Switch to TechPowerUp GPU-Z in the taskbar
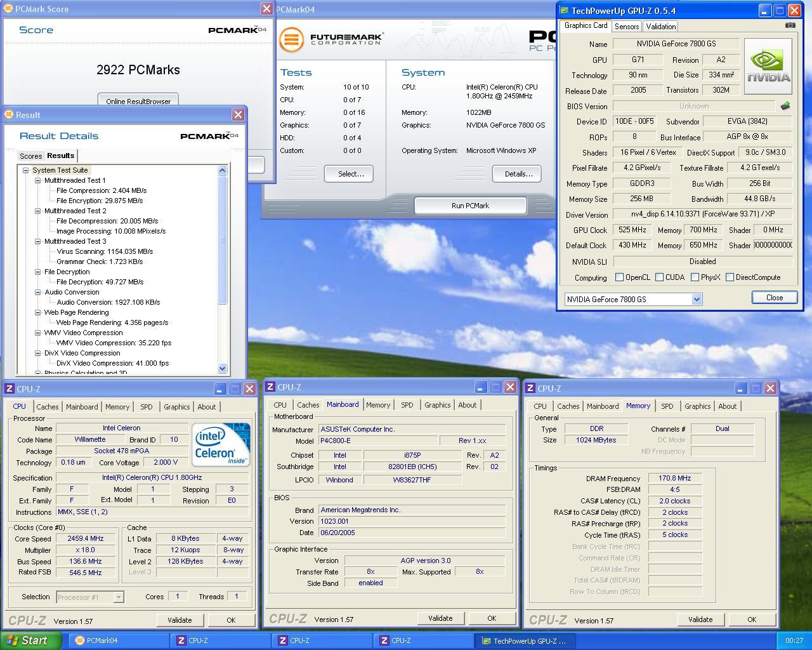 [526, 640]
